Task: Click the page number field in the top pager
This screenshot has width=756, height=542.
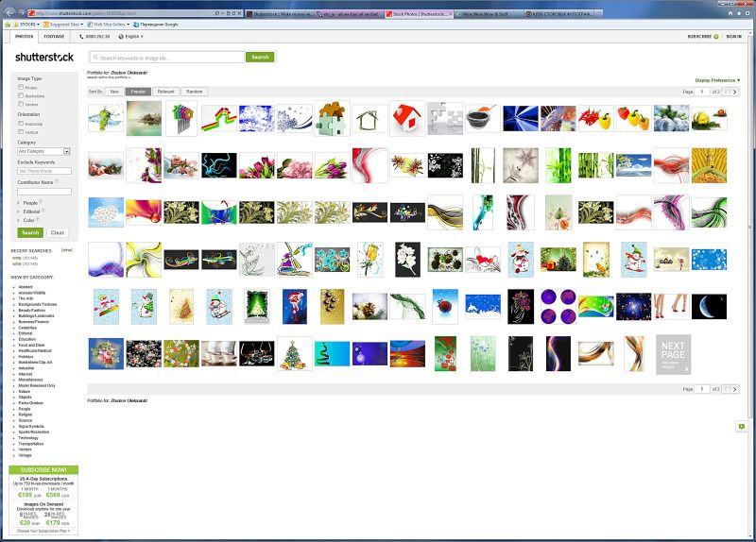Action: coord(702,92)
